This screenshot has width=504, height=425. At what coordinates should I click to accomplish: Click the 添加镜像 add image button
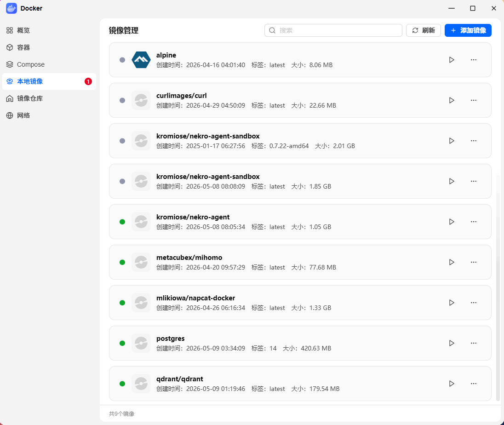click(468, 30)
